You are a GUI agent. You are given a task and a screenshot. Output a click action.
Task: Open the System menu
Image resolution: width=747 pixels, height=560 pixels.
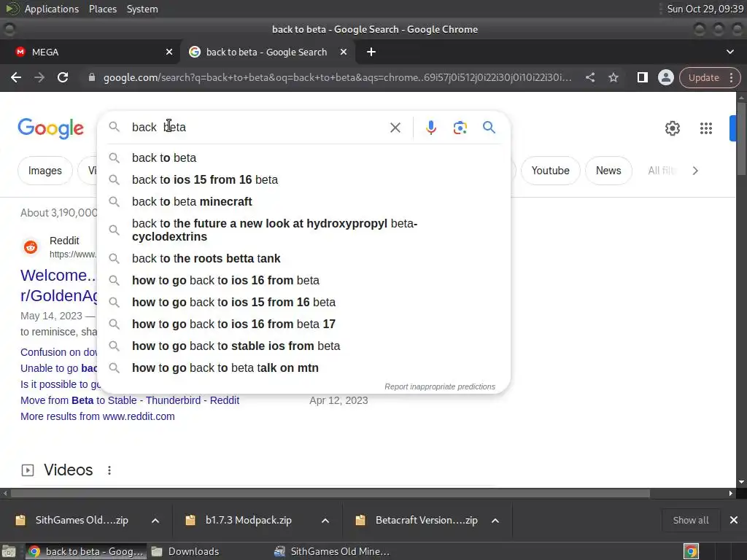(142, 9)
